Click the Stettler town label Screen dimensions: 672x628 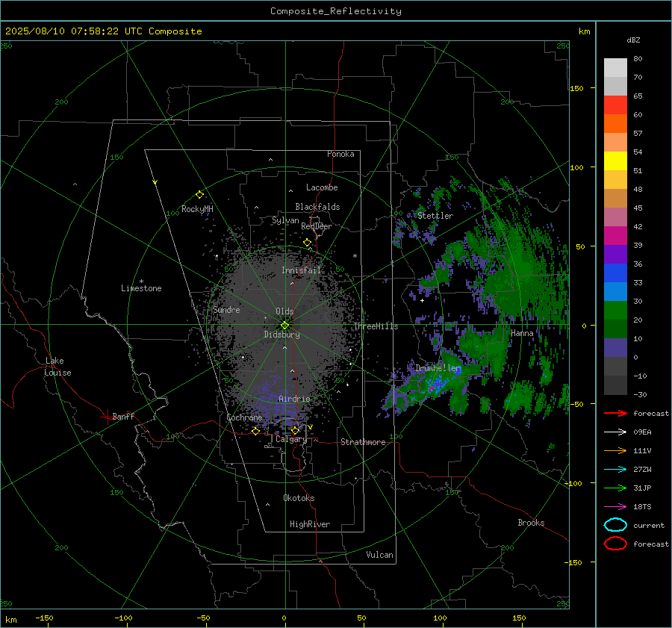point(435,216)
